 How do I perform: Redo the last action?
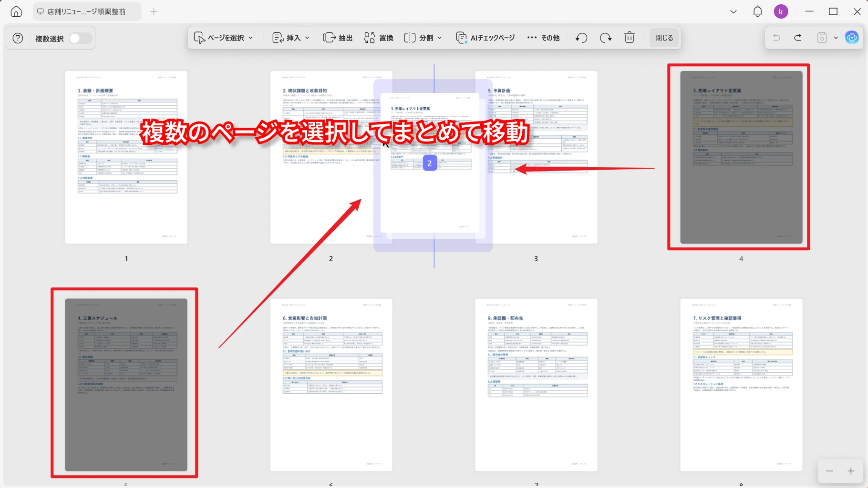click(x=797, y=37)
